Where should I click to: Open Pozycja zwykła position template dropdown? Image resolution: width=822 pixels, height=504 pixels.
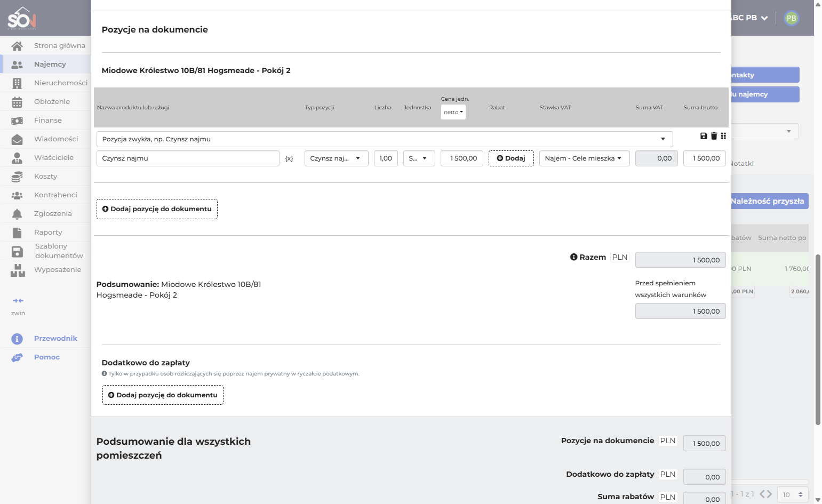coord(385,139)
